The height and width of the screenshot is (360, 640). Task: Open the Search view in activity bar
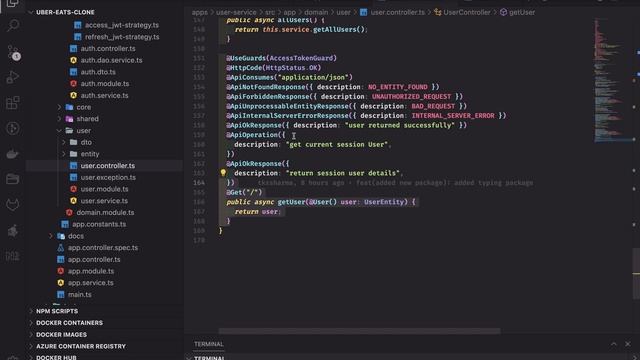(13, 26)
